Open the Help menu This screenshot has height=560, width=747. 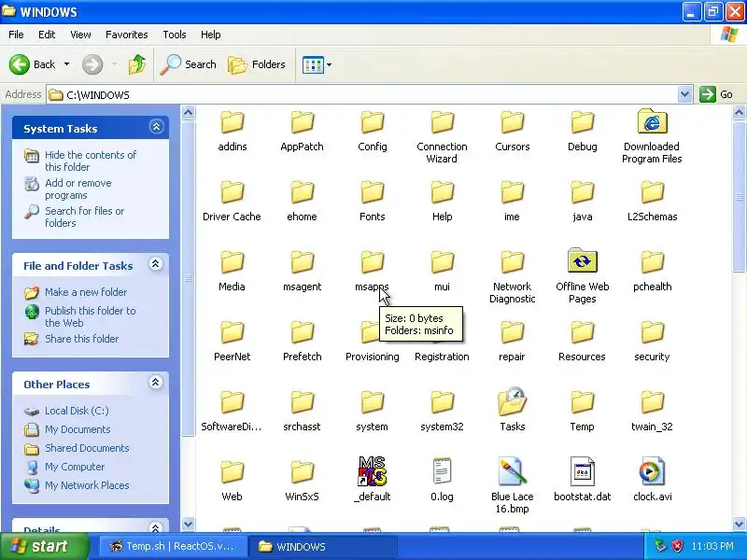(x=211, y=35)
